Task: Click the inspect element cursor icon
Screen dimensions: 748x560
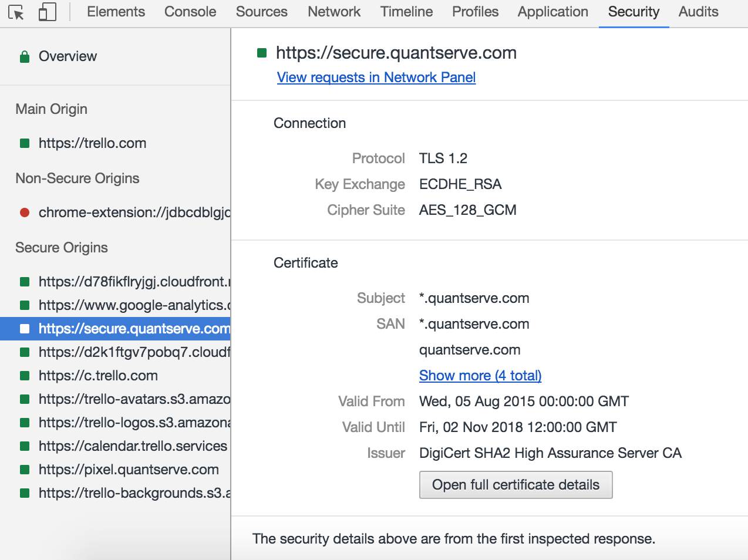Action: pos(16,12)
